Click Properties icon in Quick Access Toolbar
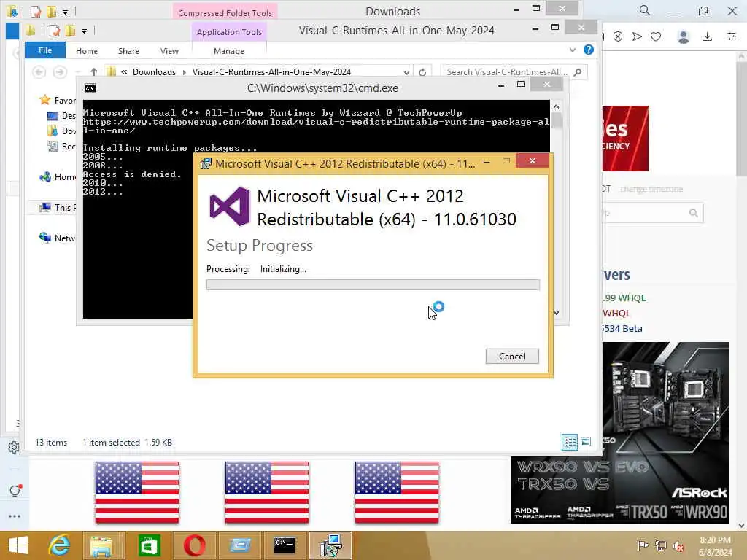The image size is (747, 560). pyautogui.click(x=54, y=31)
